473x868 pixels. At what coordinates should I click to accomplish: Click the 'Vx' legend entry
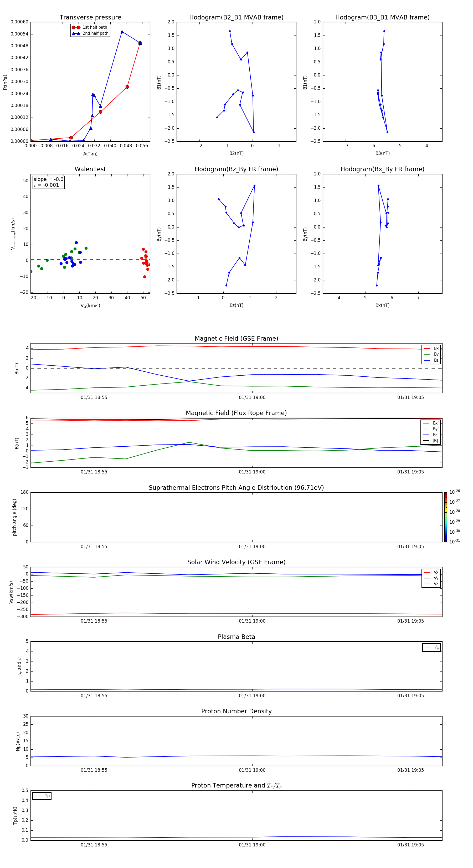(x=431, y=572)
